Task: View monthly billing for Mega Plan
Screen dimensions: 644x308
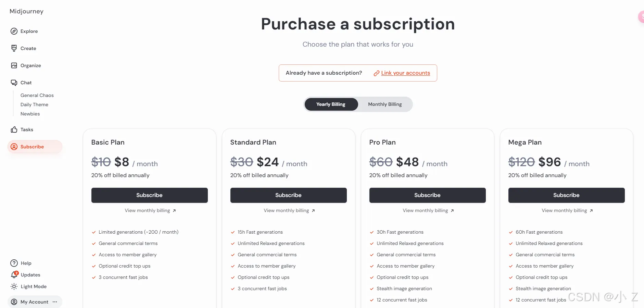Action: [567, 210]
